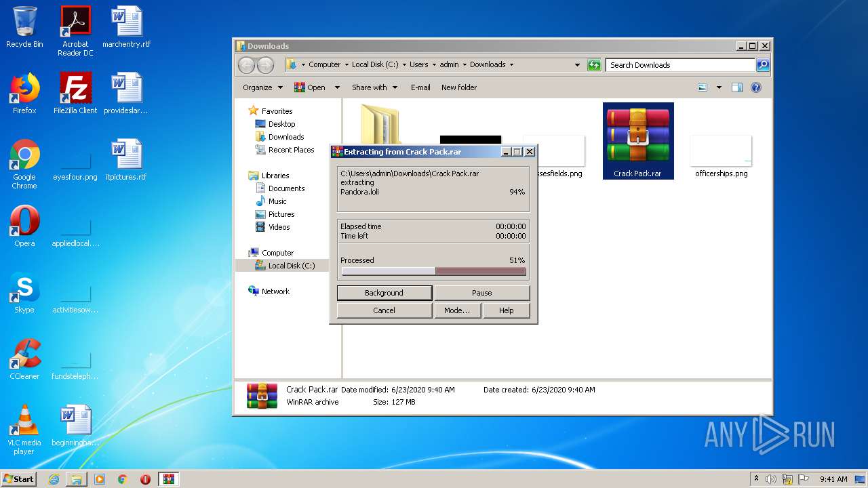Click the Explorer Back navigation arrow
Screen dimensions: 868x488
(247, 65)
